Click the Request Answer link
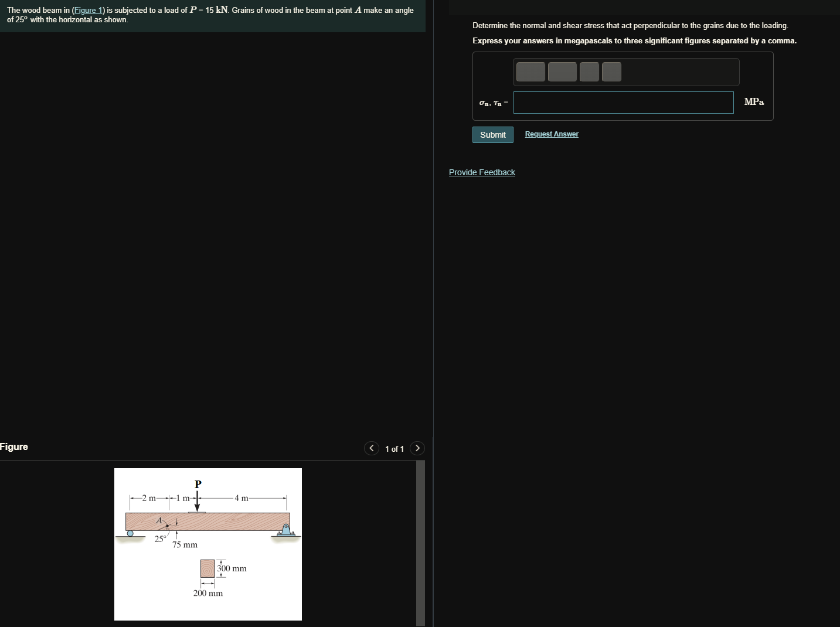Screen dimensions: 840x627 point(552,134)
